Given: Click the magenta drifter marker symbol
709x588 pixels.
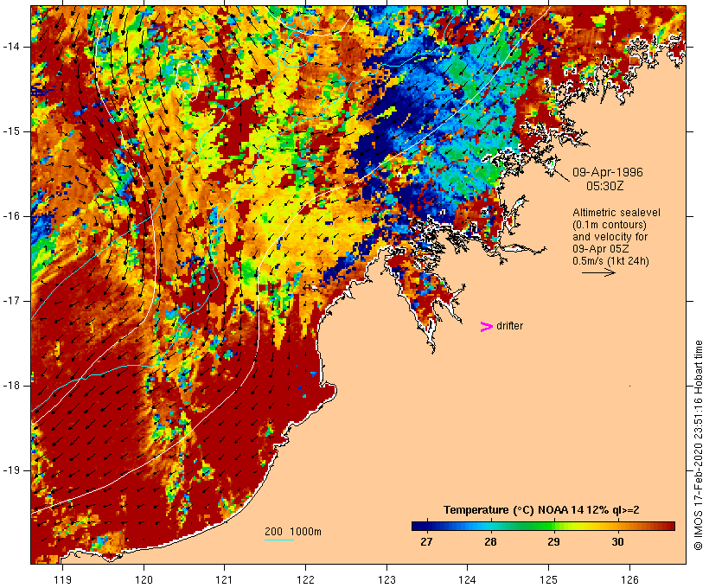Looking at the screenshot, I should click(x=486, y=327).
